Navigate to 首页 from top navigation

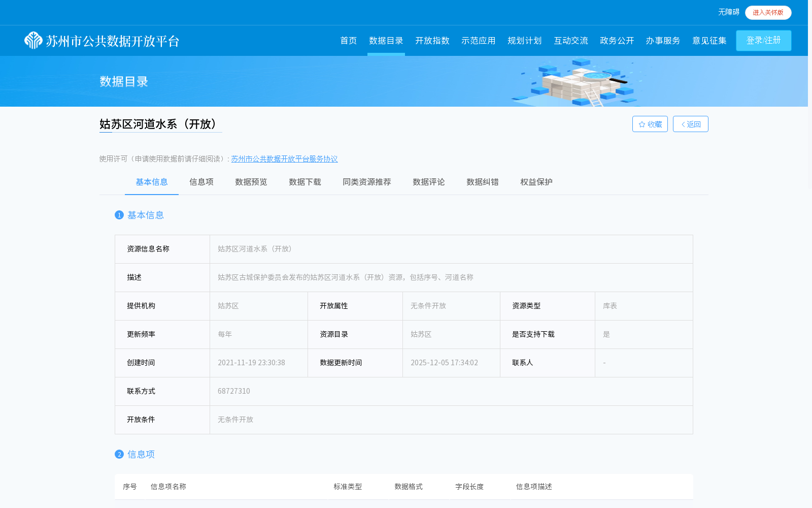coord(348,41)
